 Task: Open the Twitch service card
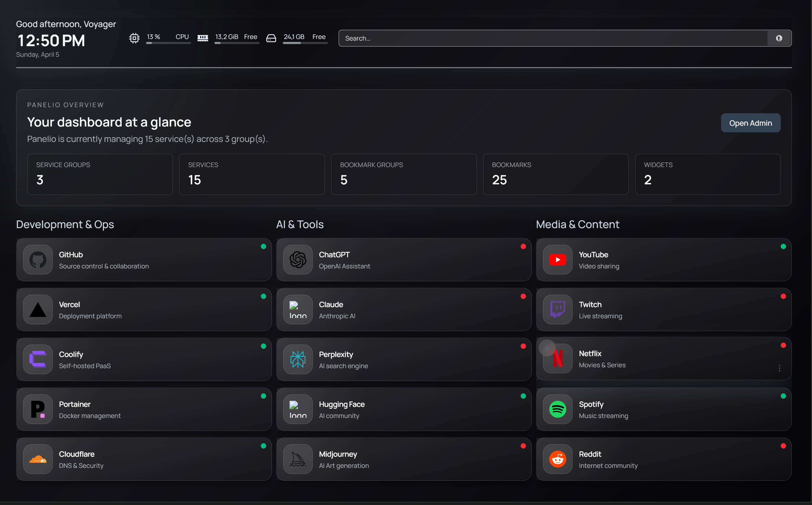(664, 310)
